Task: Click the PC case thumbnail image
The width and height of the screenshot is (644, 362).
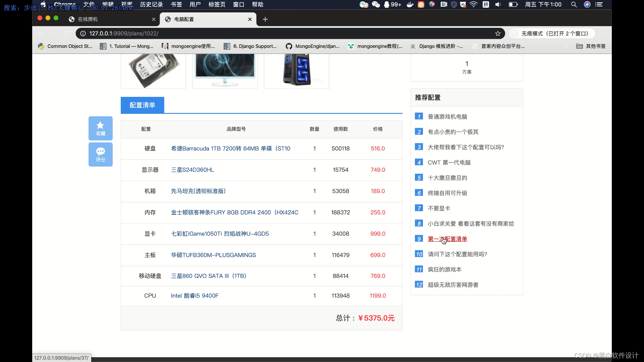Action: tap(297, 71)
